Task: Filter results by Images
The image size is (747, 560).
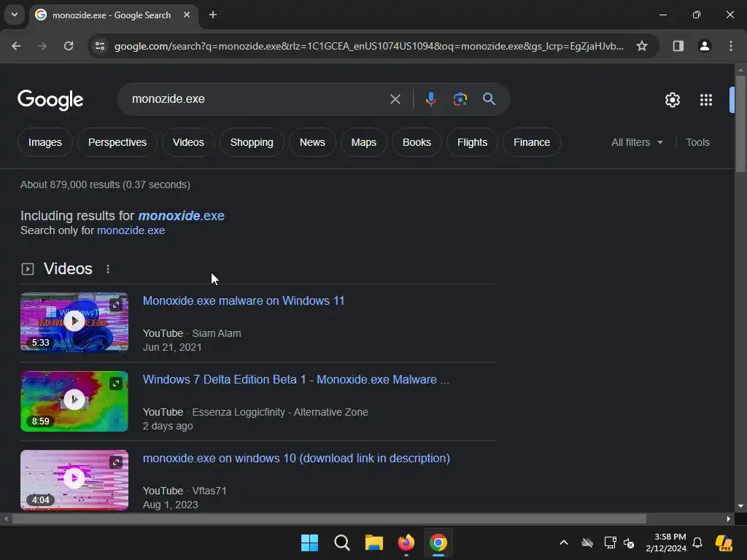Action: pyautogui.click(x=44, y=142)
